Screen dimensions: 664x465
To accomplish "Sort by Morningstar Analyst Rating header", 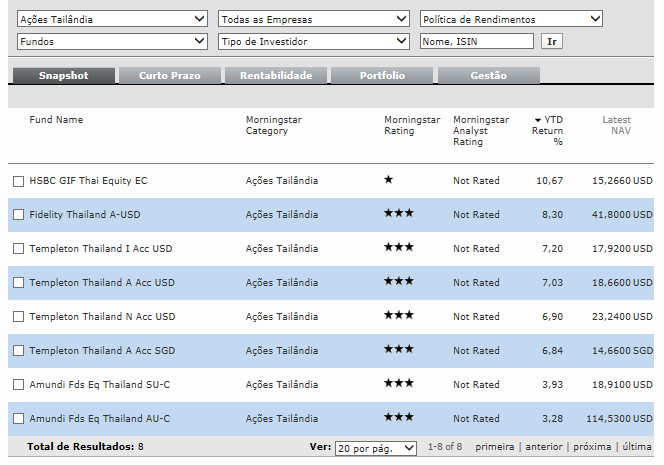I will [481, 131].
